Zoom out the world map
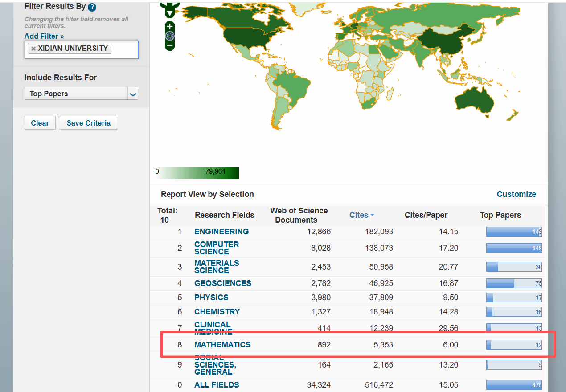The image size is (566, 392). point(170,45)
